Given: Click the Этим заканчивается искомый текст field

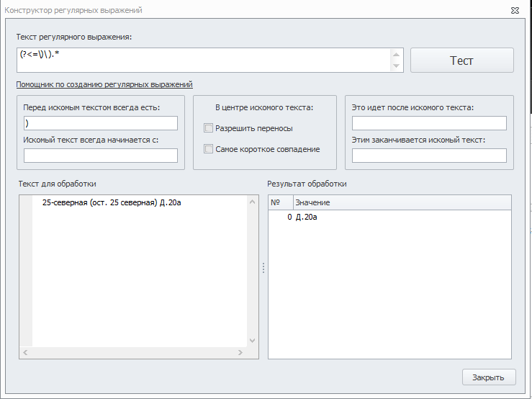Looking at the screenshot, I should (x=429, y=156).
